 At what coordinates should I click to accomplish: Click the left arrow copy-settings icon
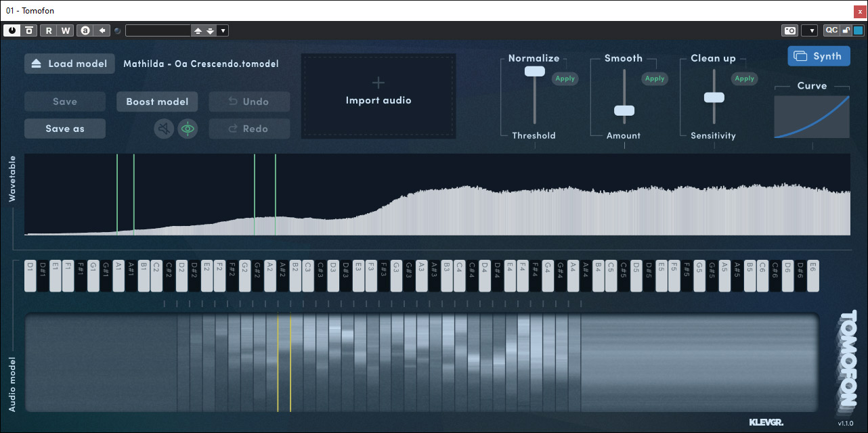[x=102, y=30]
